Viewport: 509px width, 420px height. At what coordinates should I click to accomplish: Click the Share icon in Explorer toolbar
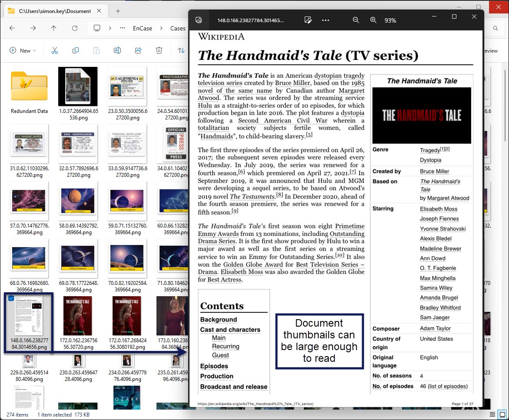(138, 50)
